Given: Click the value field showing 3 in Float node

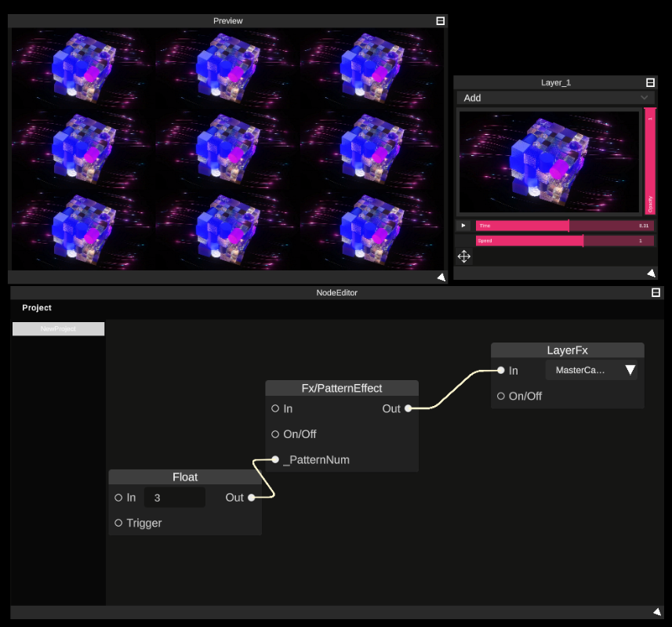Looking at the screenshot, I should pyautogui.click(x=174, y=497).
